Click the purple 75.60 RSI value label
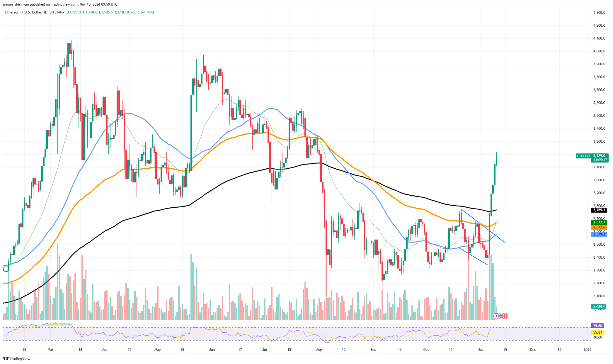The height and width of the screenshot is (364, 613). coord(597,326)
